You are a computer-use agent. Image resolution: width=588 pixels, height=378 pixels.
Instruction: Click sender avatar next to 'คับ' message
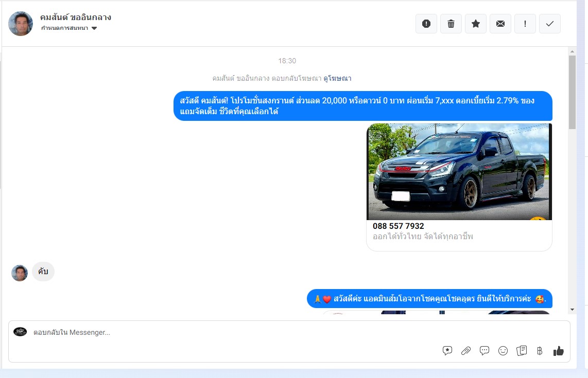[20, 273]
